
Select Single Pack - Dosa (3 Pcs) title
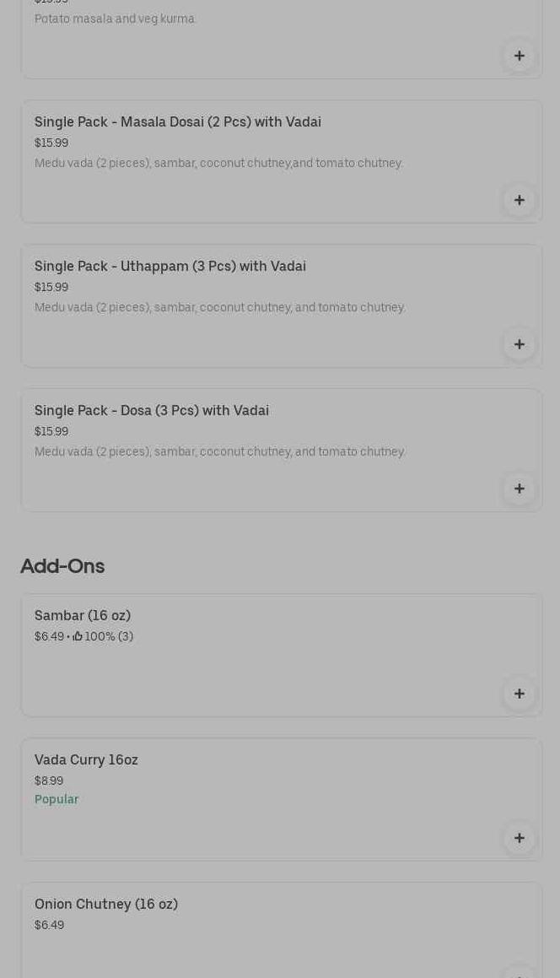pyautogui.click(x=152, y=411)
